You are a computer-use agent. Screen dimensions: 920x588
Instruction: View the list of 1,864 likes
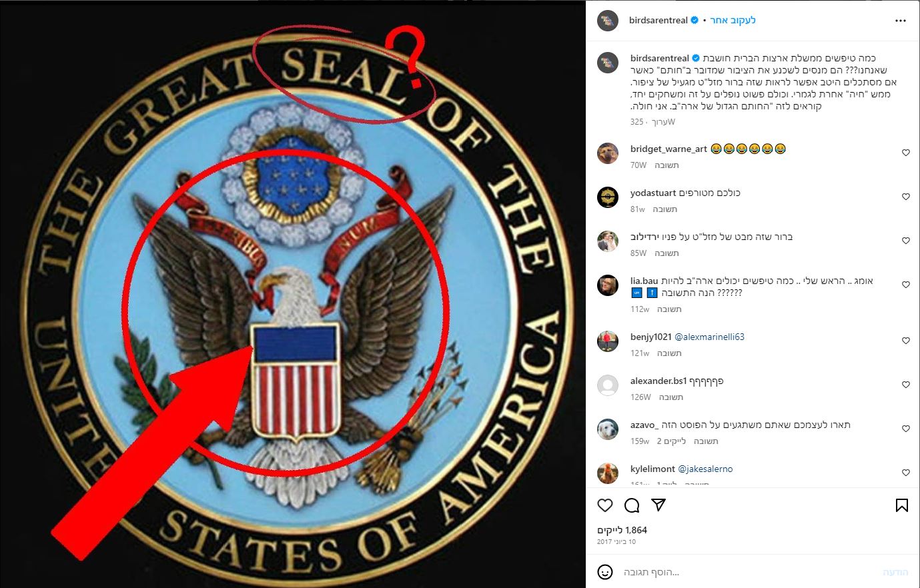[622, 530]
